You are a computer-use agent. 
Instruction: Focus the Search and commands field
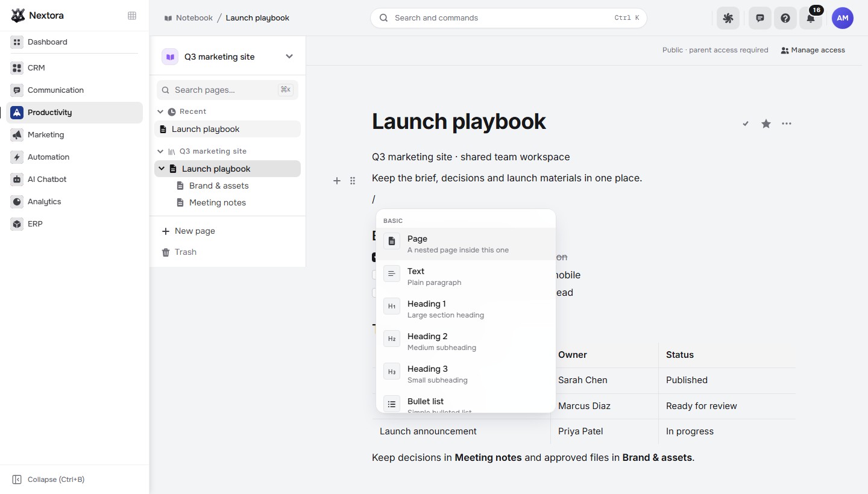[x=509, y=18]
